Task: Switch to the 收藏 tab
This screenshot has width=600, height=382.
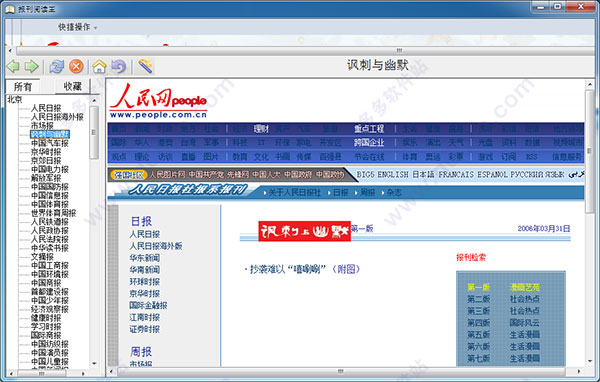Action: point(72,87)
